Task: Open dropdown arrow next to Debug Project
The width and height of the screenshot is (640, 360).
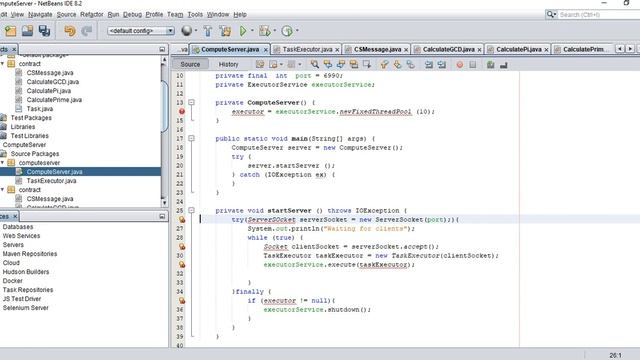Action: (x=275, y=31)
